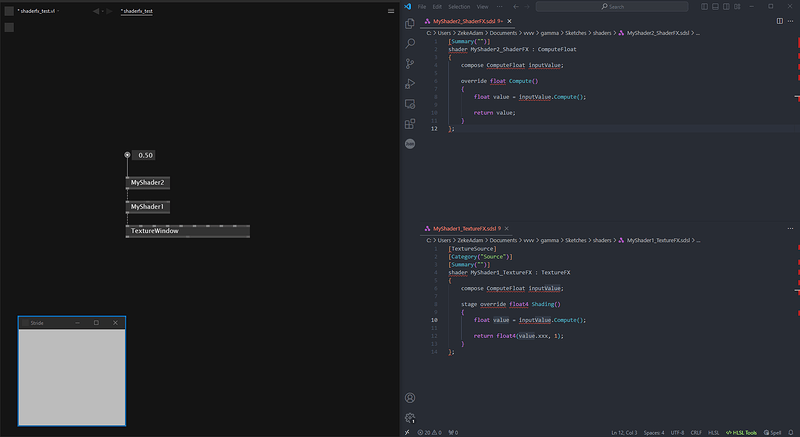Open the Extensions sidebar icon
The height and width of the screenshot is (437, 800).
click(410, 124)
